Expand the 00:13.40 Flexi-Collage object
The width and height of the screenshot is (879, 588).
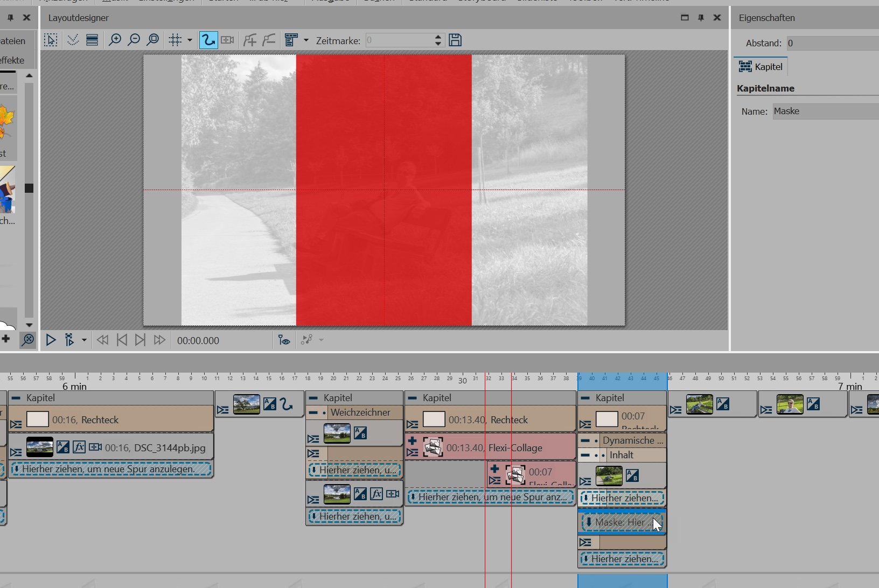pyautogui.click(x=413, y=441)
